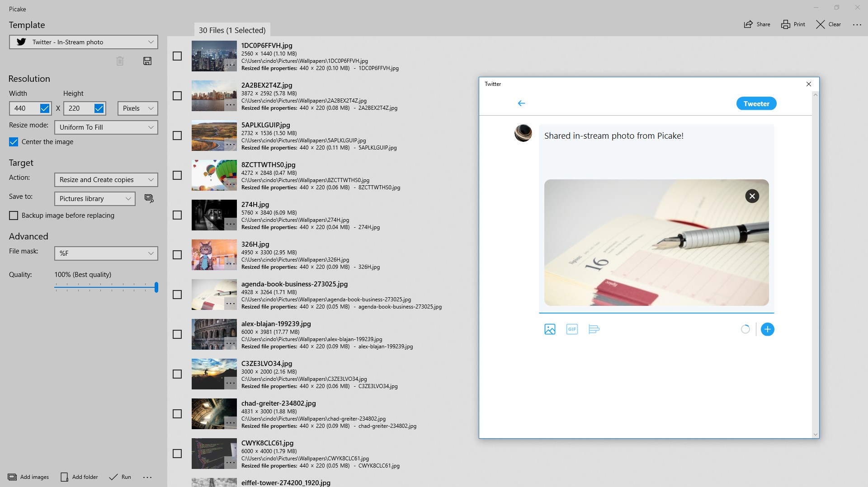Open the 8ZCTTWTHS0.jpg balloon thumbnail
This screenshot has width=868, height=487.
pos(214,175)
